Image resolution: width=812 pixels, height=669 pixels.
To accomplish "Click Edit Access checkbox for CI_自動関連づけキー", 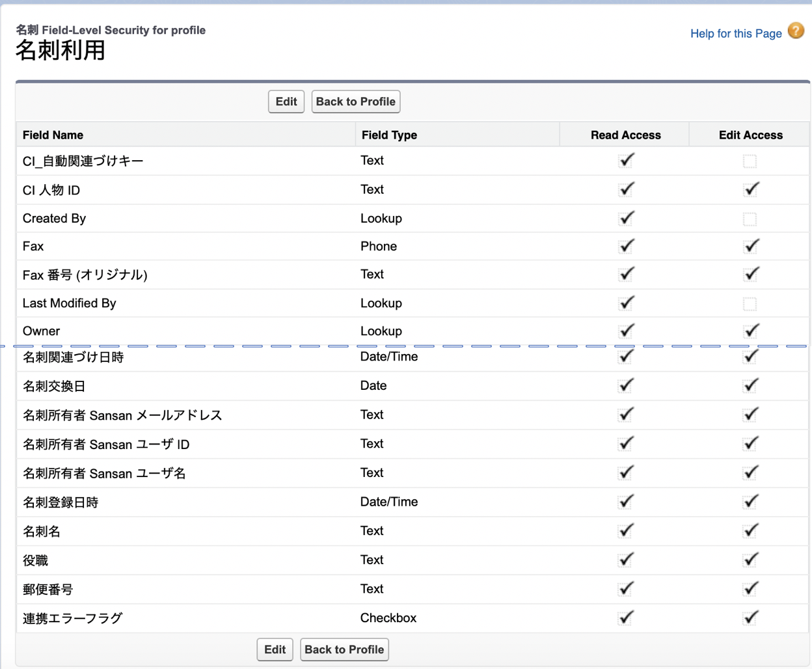I will [x=750, y=161].
